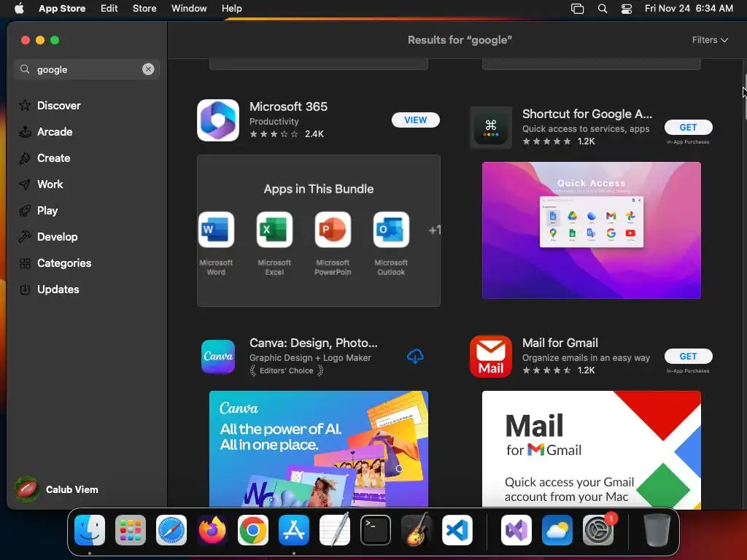Open the Shortcut for Google Apps icon
Screen dimensions: 747x560
tap(491, 128)
